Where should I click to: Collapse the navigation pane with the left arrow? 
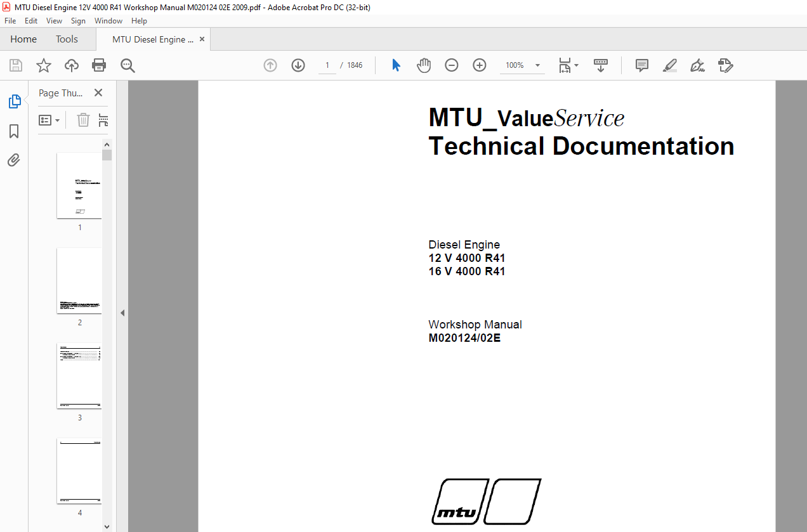point(122,313)
